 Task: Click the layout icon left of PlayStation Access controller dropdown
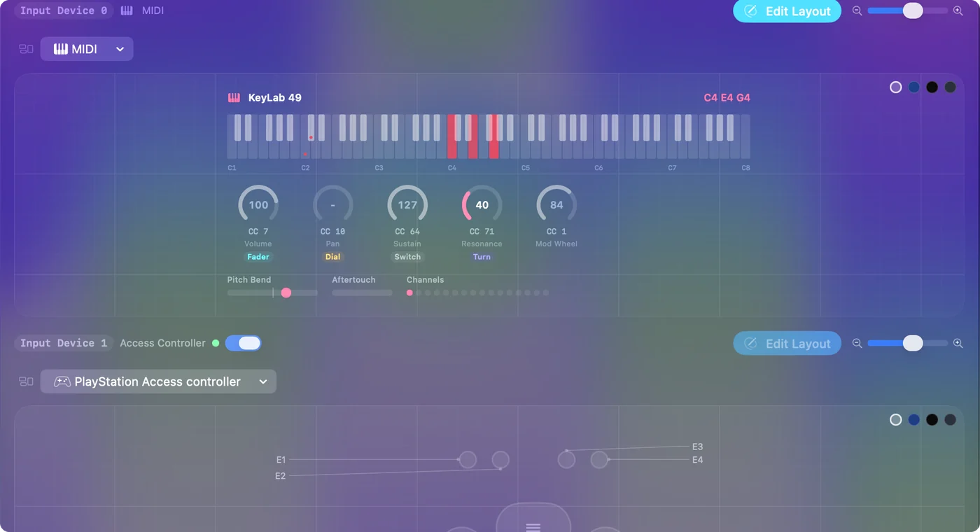pos(26,381)
